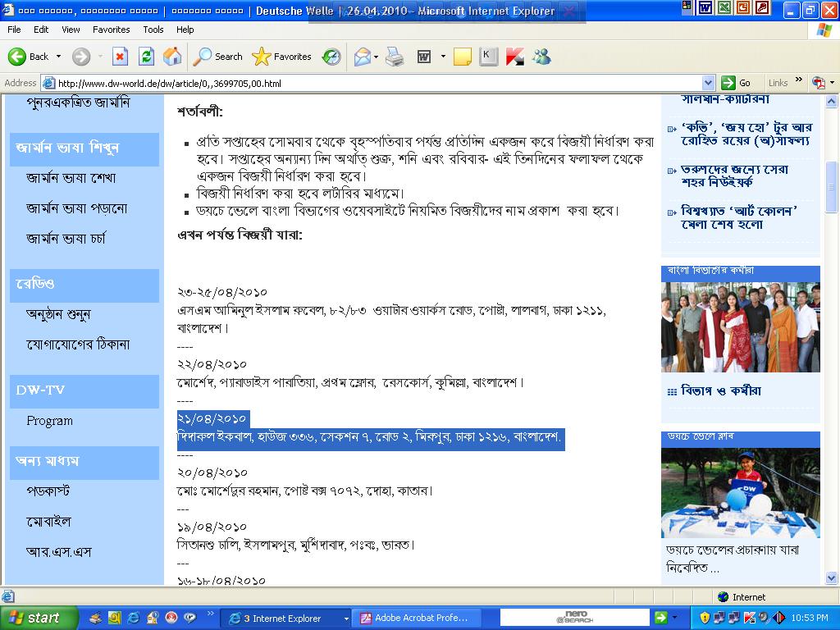
Task: Open the 'যোগাযোগের ঠিকানা' sidebar link
Action: (78, 345)
